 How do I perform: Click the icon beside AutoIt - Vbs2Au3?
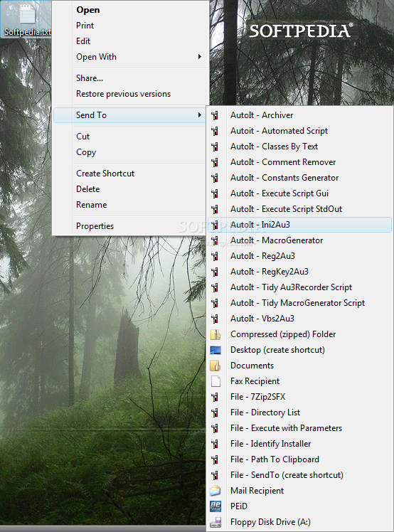215,319
